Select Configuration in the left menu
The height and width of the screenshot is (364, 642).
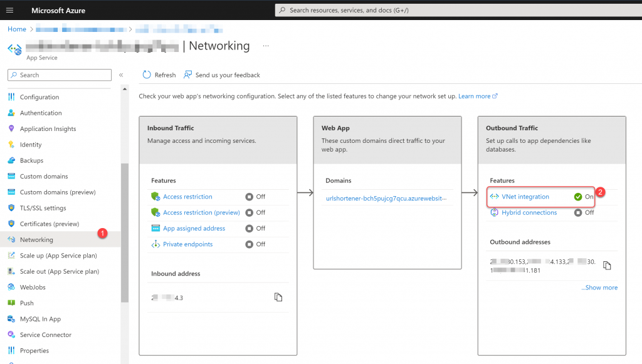pos(39,97)
